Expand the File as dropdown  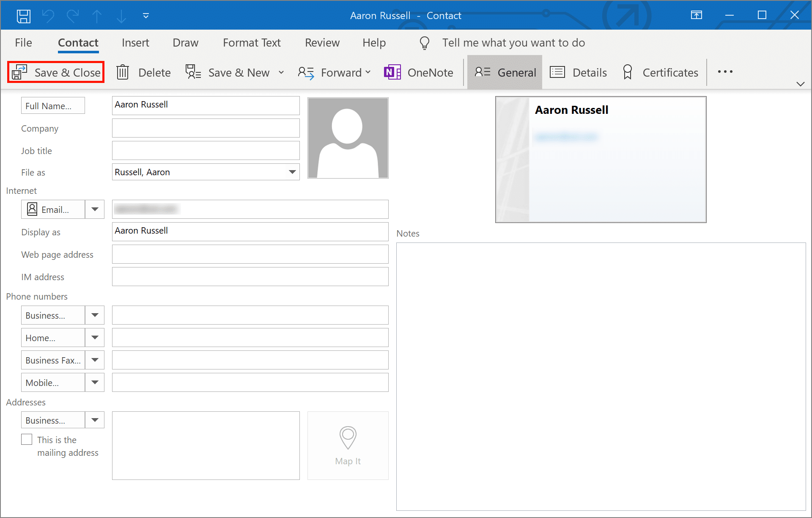tap(292, 172)
